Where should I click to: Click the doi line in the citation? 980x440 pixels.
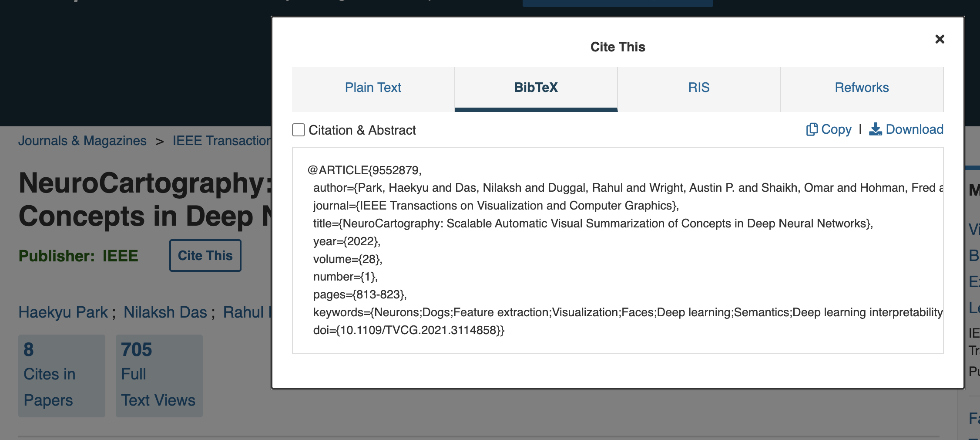pyautogui.click(x=409, y=330)
